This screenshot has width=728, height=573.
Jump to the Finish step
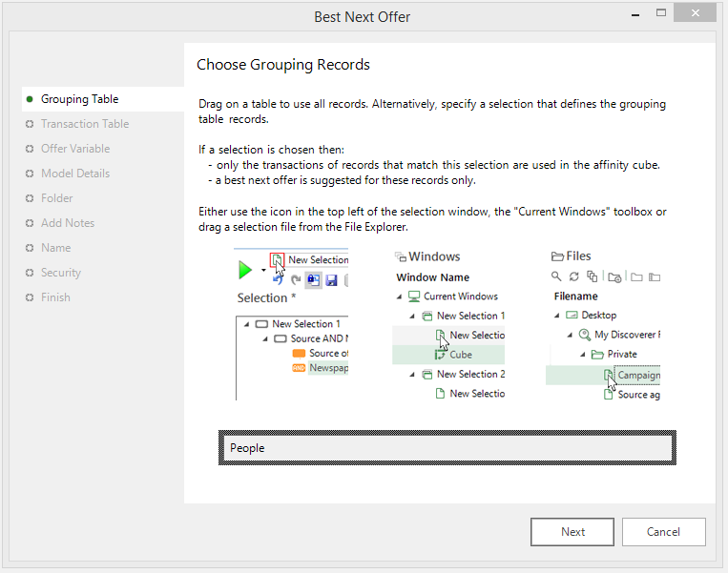pos(55,297)
